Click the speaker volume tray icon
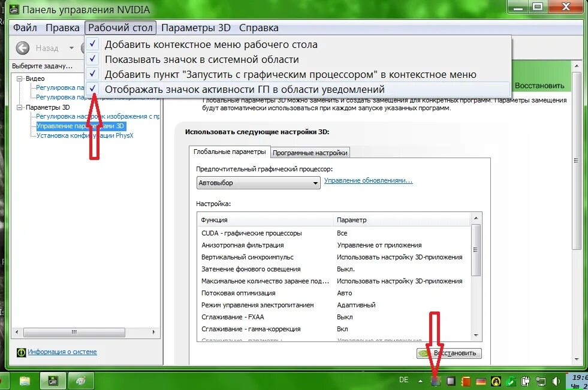Viewport: 588px width, 390px height. (556, 382)
